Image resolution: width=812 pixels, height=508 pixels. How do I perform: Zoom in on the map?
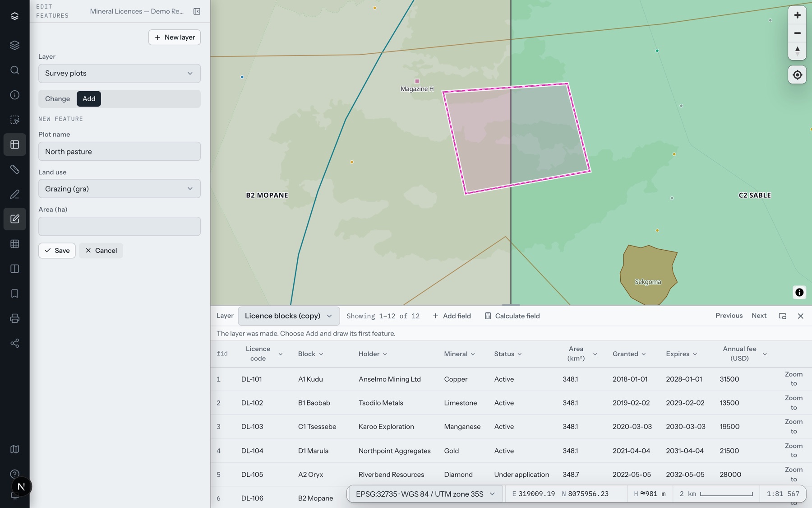point(797,15)
